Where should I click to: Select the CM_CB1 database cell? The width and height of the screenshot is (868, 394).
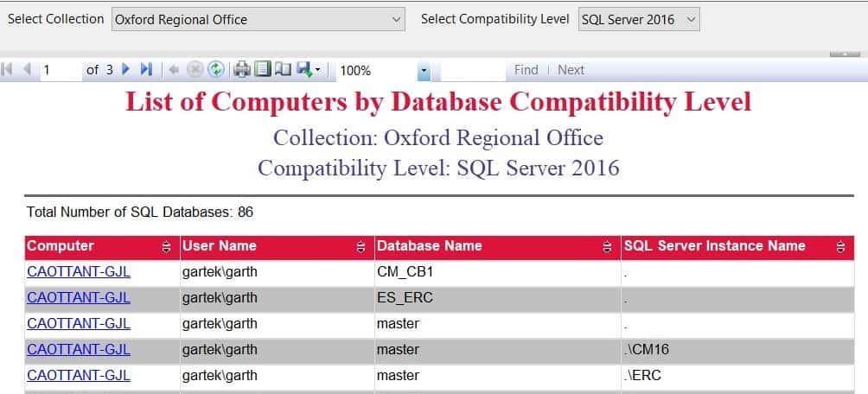coord(497,273)
